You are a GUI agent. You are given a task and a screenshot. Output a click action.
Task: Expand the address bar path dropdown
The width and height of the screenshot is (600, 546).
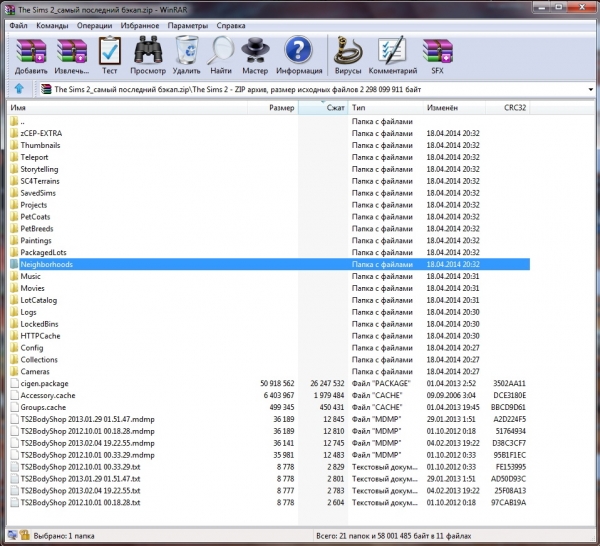[x=590, y=90]
